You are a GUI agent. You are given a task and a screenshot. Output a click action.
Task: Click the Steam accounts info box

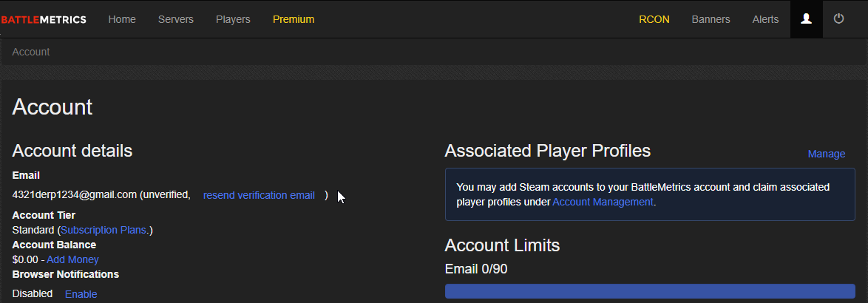[x=650, y=194]
